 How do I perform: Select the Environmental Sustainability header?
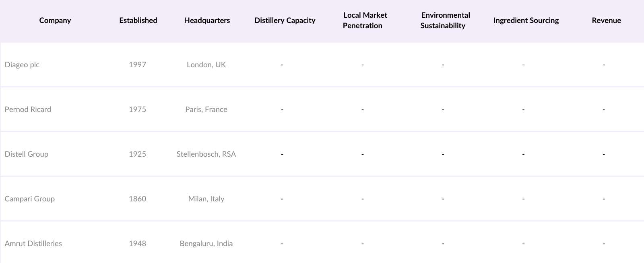pyautogui.click(x=445, y=20)
